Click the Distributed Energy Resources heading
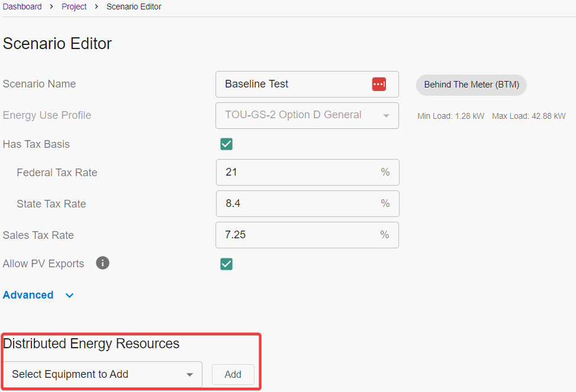The width and height of the screenshot is (576, 392). (x=91, y=344)
